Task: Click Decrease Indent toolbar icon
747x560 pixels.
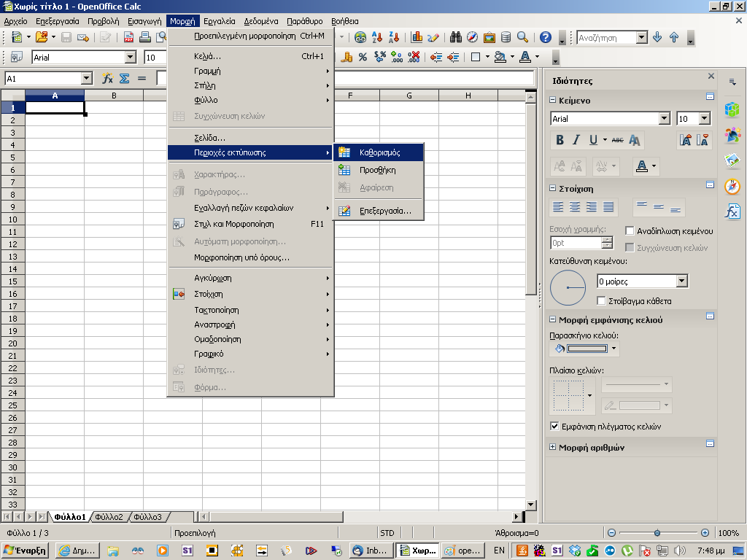Action: [436, 57]
